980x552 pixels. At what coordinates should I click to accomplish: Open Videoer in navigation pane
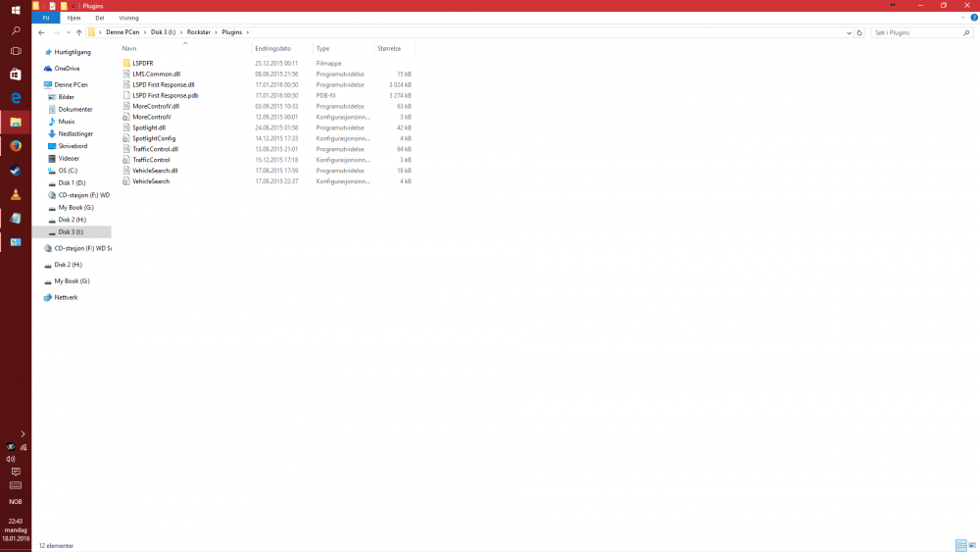pos(69,158)
